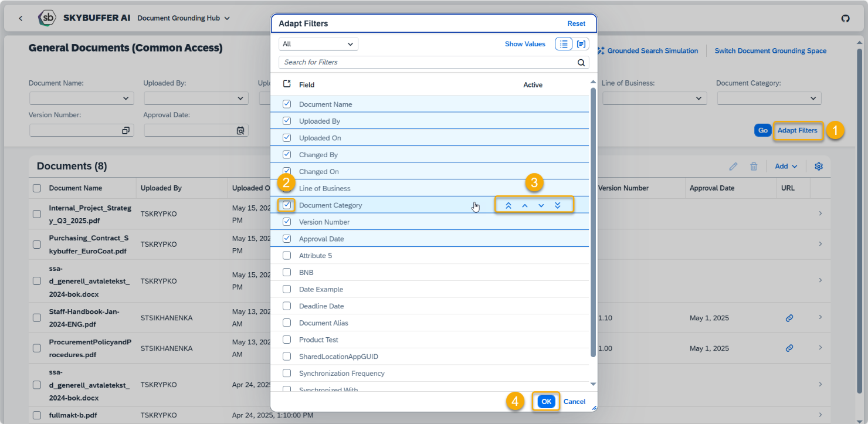
Task: Click the back arrow in header
Action: pyautogui.click(x=21, y=18)
